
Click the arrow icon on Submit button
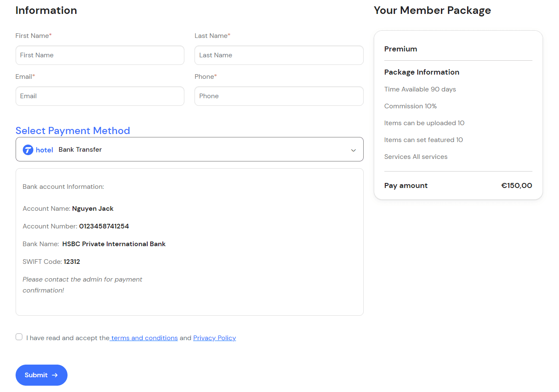55,375
